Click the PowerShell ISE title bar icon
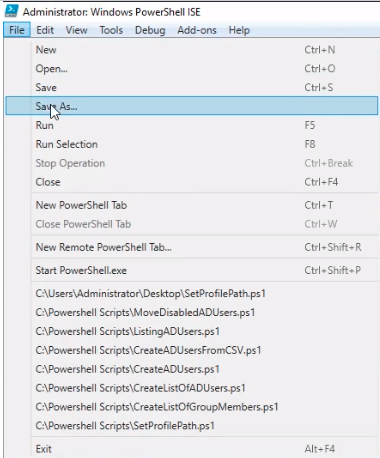Image resolution: width=380 pixels, height=458 pixels. point(11,11)
